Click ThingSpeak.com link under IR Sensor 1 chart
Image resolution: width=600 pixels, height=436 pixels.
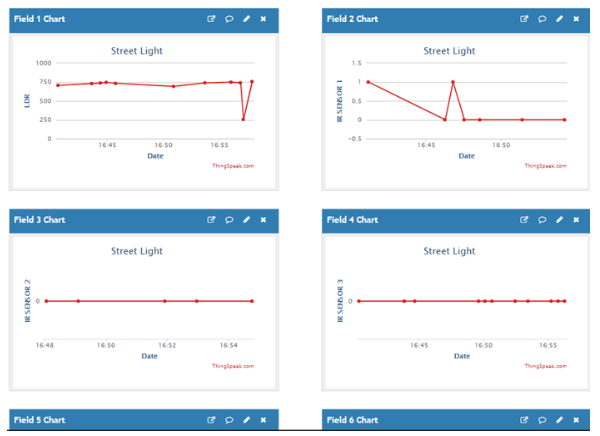click(545, 166)
